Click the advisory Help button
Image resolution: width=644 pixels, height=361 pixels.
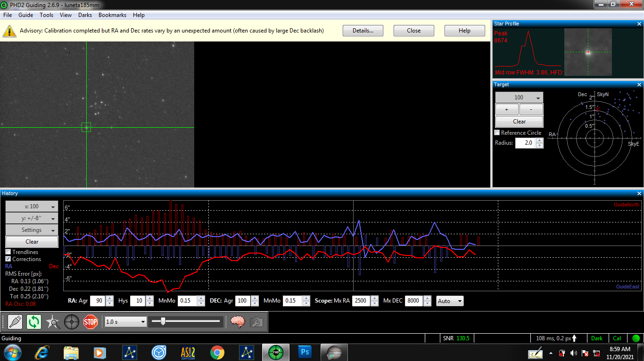tap(464, 31)
